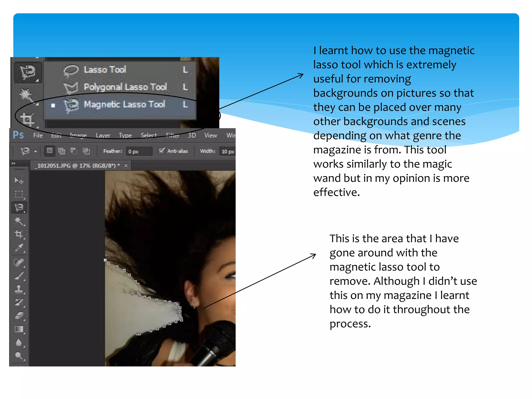Click lasso icon in enlarged toolbar crop

(28, 72)
